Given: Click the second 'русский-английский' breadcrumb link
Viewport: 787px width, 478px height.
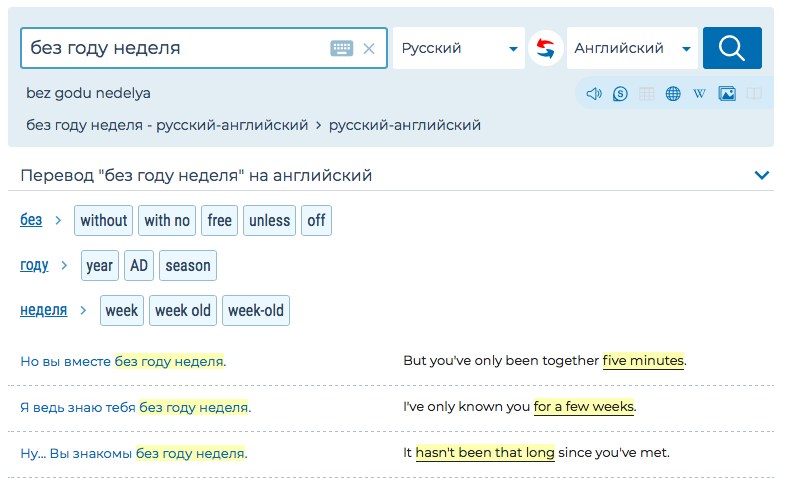Looking at the screenshot, I should pyautogui.click(x=405, y=125).
